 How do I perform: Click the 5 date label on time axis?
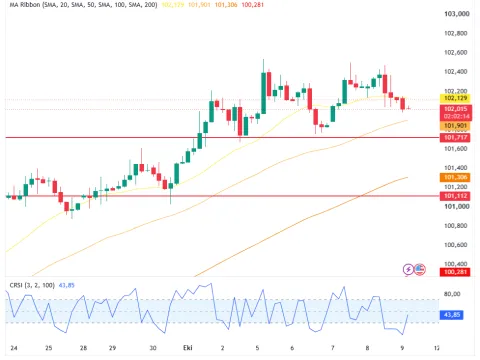pos(257,348)
